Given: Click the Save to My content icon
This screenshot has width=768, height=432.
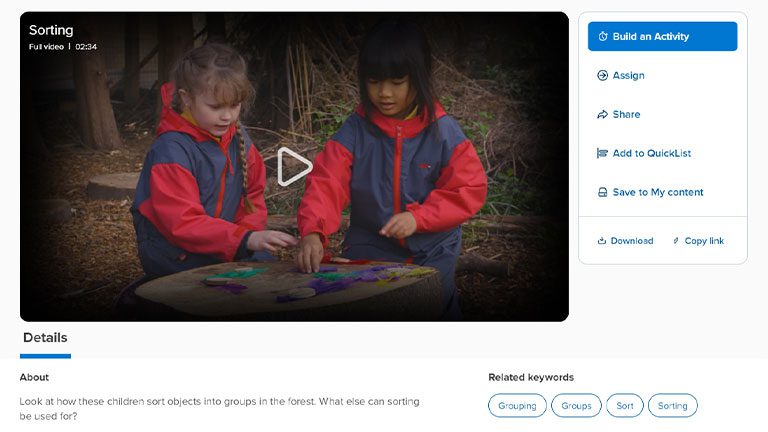Looking at the screenshot, I should pyautogui.click(x=602, y=192).
